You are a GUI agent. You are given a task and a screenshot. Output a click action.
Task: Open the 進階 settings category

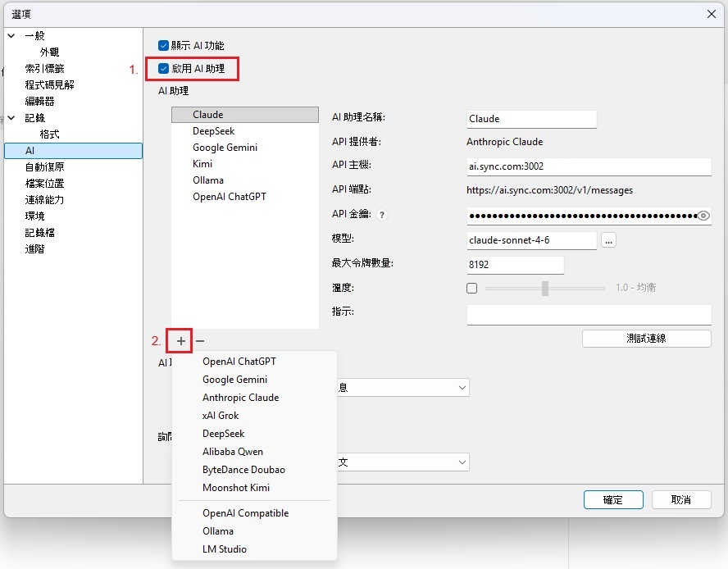click(x=34, y=249)
